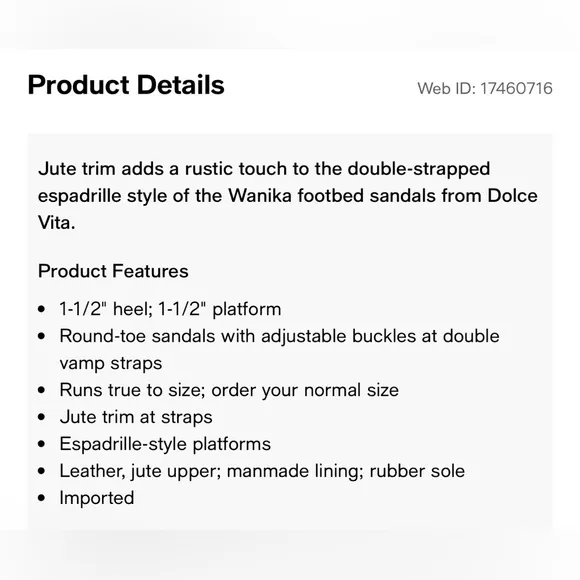Click the Product Details heading

[x=126, y=85]
